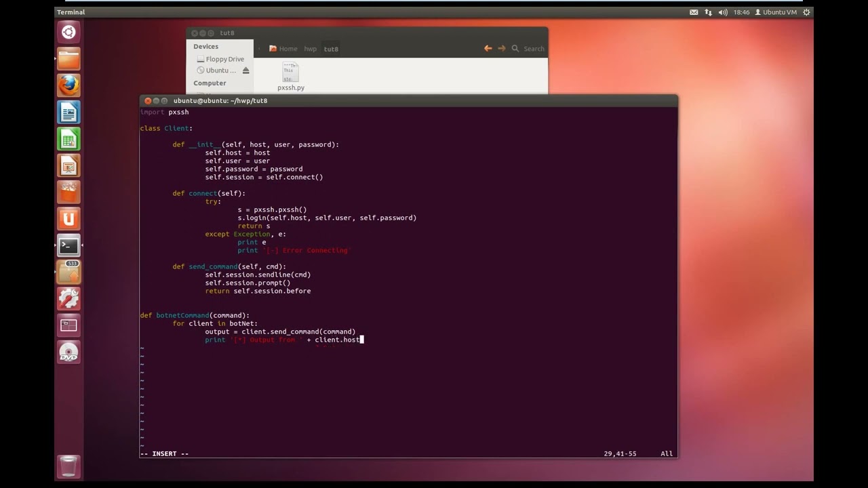Open the Files manager from the launcher
The image size is (868, 488).
click(x=68, y=59)
